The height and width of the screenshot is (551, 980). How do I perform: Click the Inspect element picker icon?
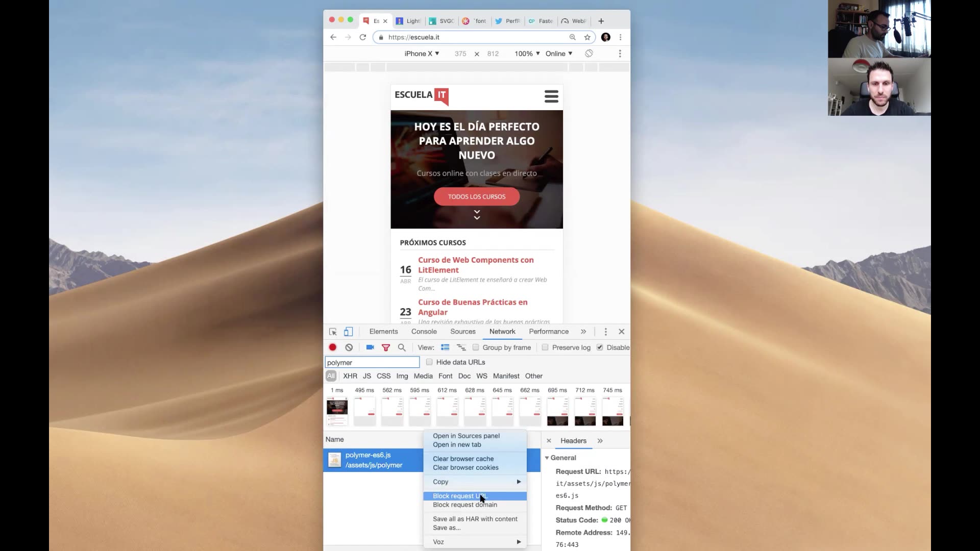point(332,331)
